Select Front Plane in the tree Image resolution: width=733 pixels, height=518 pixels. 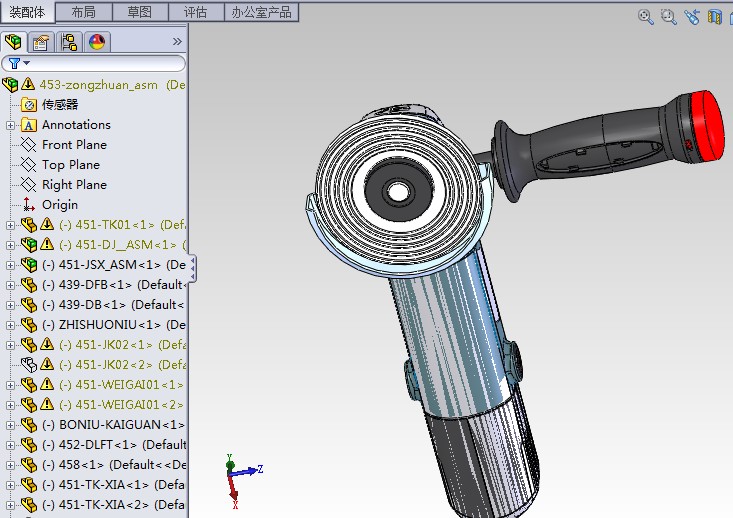point(74,145)
